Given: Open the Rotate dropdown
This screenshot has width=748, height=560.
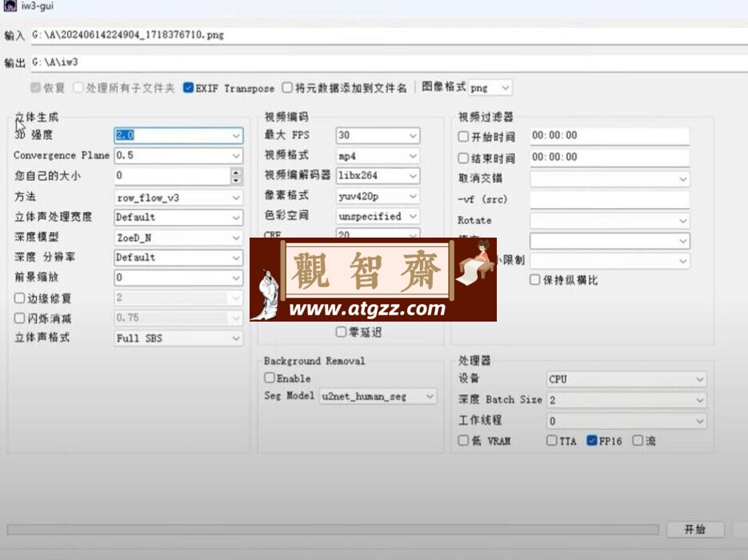Looking at the screenshot, I should point(609,220).
